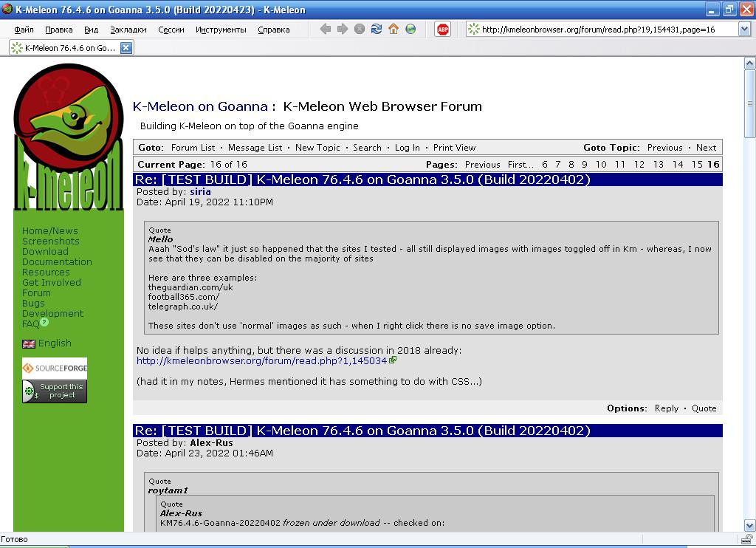The height and width of the screenshot is (548, 756).
Task: Go to Forum List
Action: tap(193, 148)
